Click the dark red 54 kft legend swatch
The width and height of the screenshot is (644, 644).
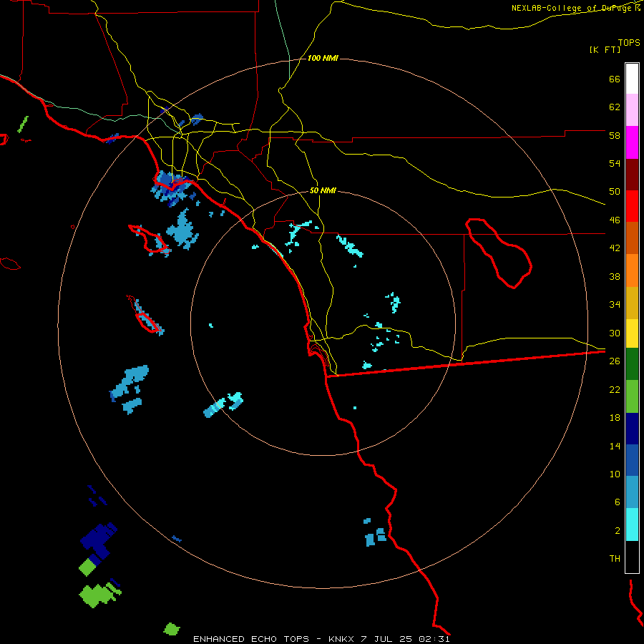pyautogui.click(x=632, y=175)
